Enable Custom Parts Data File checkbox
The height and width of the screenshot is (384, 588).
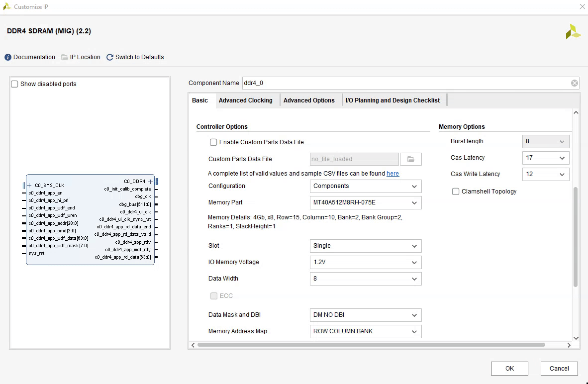(x=213, y=142)
